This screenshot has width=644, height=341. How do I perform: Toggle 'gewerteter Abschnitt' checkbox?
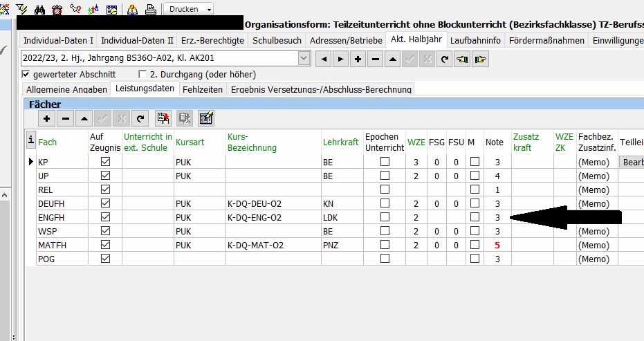(26, 75)
